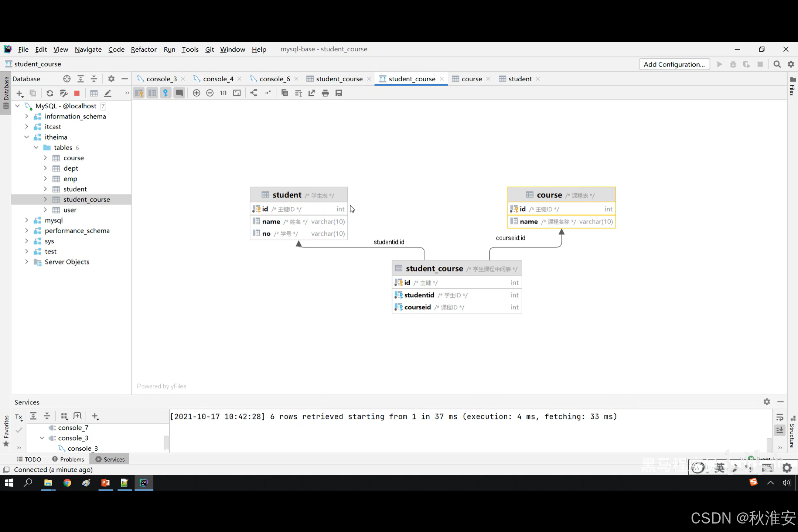Toggle columns visibility in diagram
Viewport: 798px width, 532px height.
[x=152, y=93]
